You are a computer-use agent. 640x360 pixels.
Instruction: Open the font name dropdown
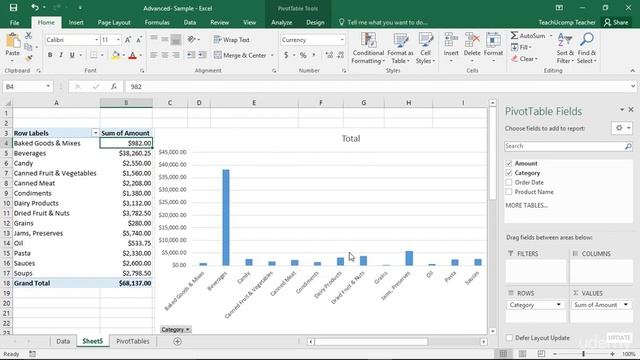pos(97,40)
